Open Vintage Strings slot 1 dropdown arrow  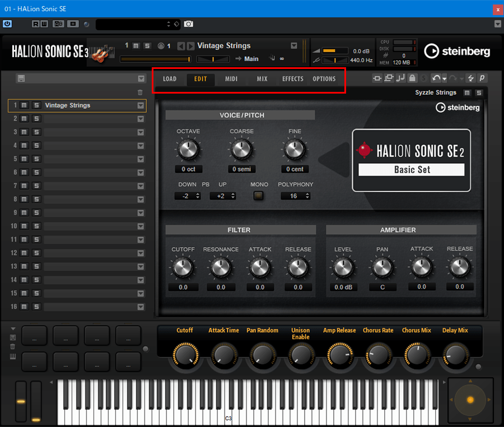pos(141,105)
